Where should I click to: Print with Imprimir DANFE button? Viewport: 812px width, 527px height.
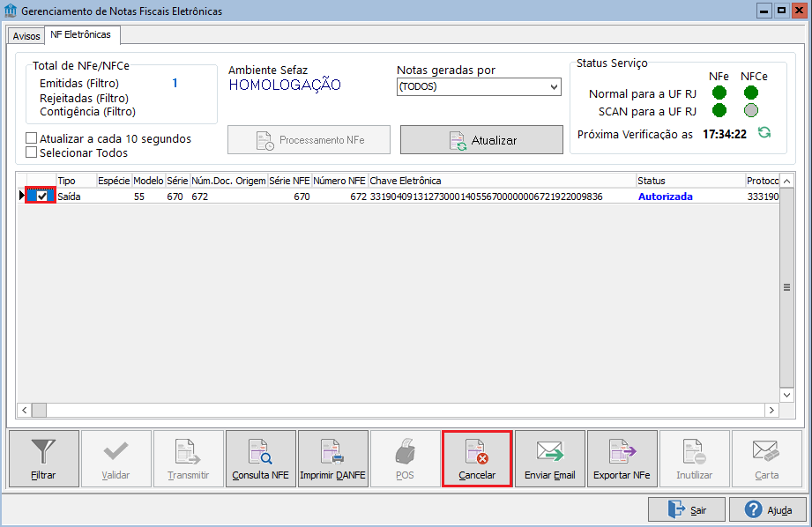pyautogui.click(x=333, y=458)
